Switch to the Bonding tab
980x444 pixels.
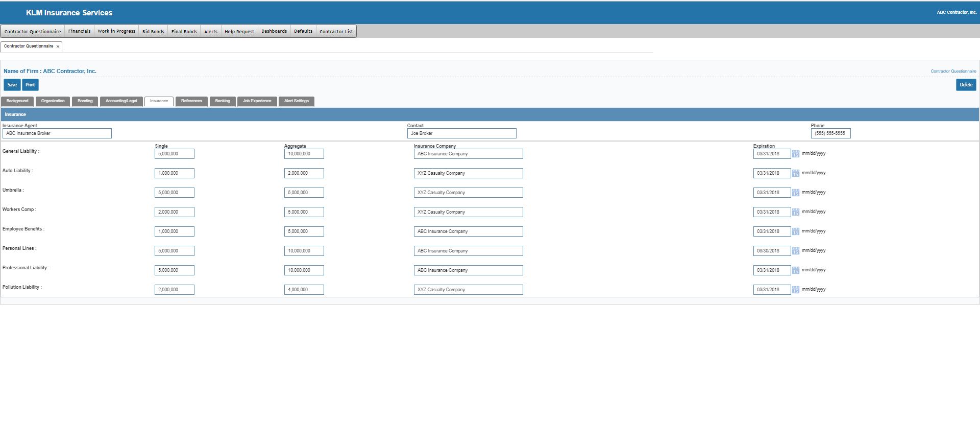coord(85,101)
